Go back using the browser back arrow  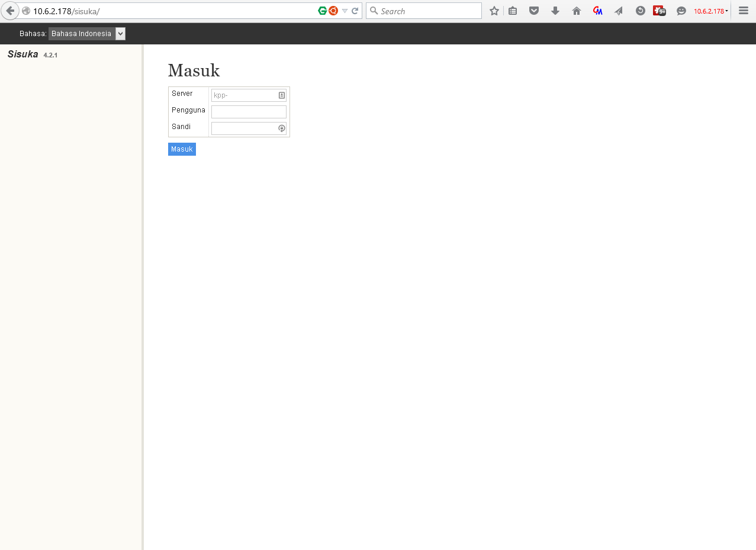[10, 11]
